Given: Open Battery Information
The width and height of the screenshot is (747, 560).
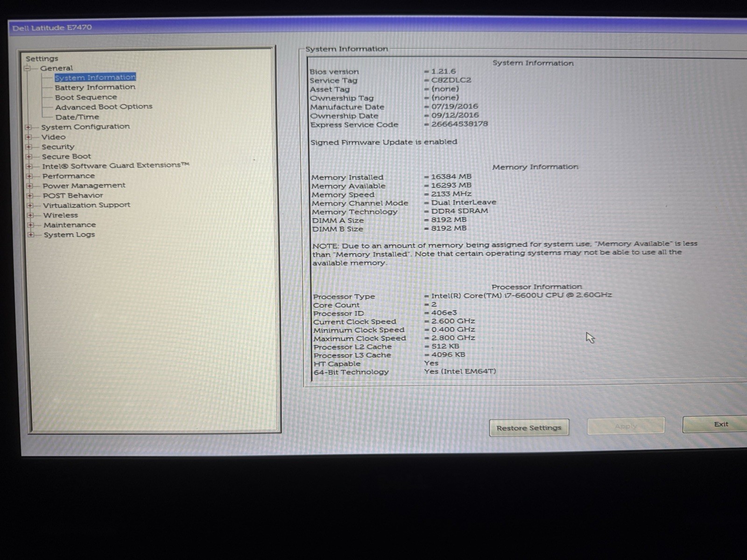Looking at the screenshot, I should (95, 87).
